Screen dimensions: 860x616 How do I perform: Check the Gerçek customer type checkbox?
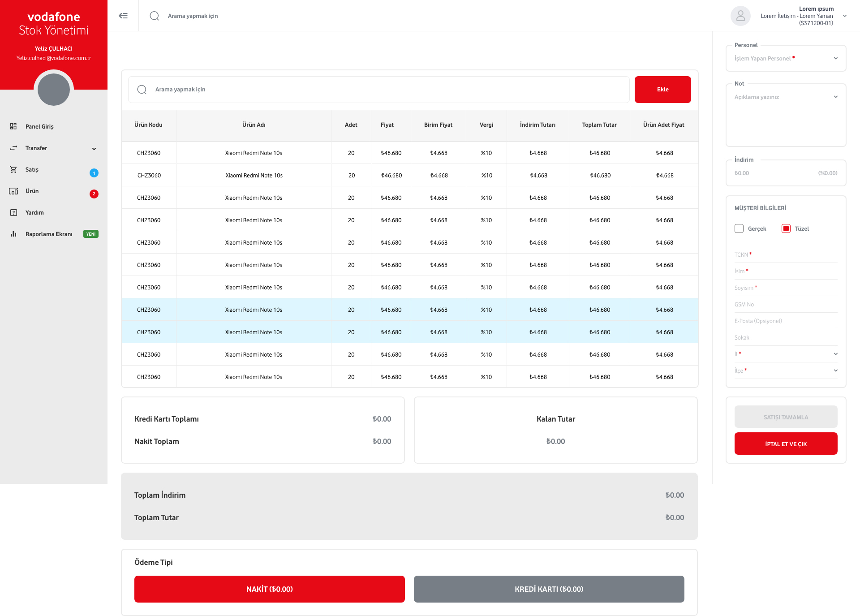[x=739, y=228]
